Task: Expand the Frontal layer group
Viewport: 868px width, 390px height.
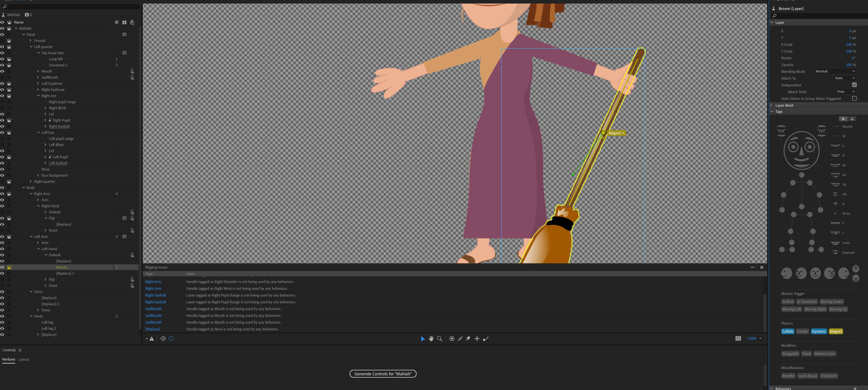Action: pyautogui.click(x=31, y=40)
